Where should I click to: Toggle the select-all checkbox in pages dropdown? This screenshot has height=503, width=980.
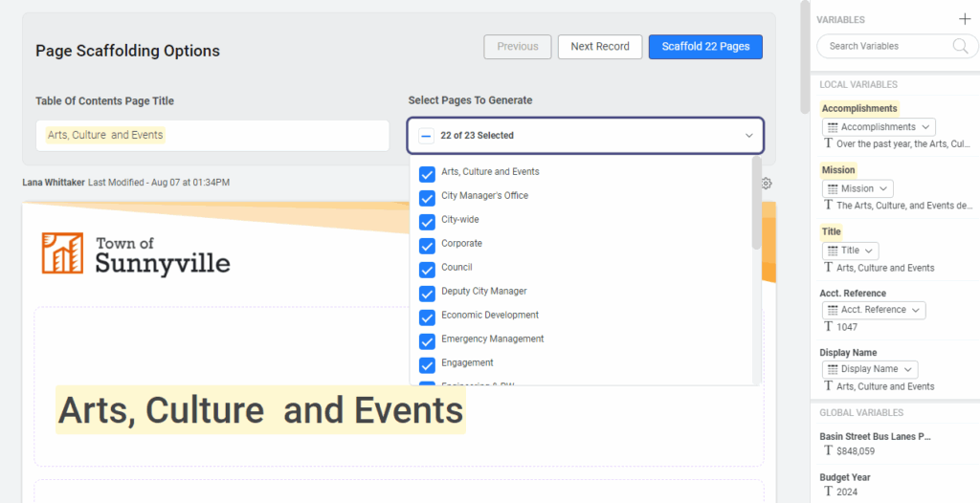(426, 136)
